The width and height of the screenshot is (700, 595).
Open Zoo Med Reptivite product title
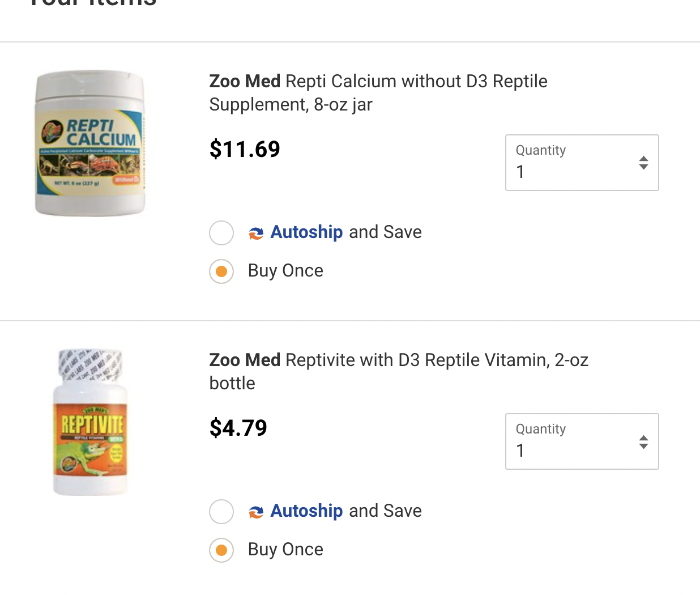pyautogui.click(x=398, y=371)
